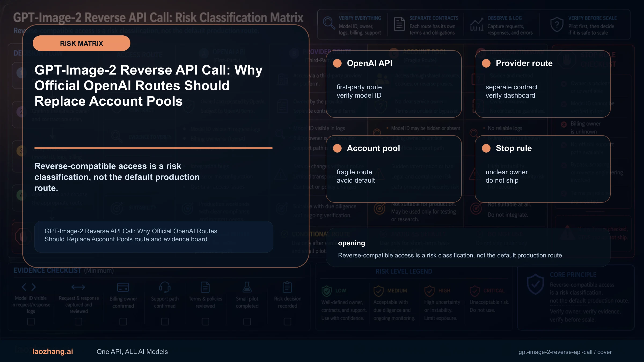Screen dimensions: 644x362
Task: Click the Separate Contracts document icon
Action: point(399,24)
